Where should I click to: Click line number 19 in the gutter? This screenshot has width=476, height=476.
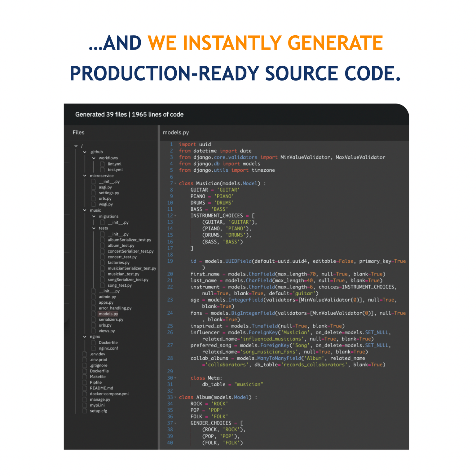tap(170, 261)
